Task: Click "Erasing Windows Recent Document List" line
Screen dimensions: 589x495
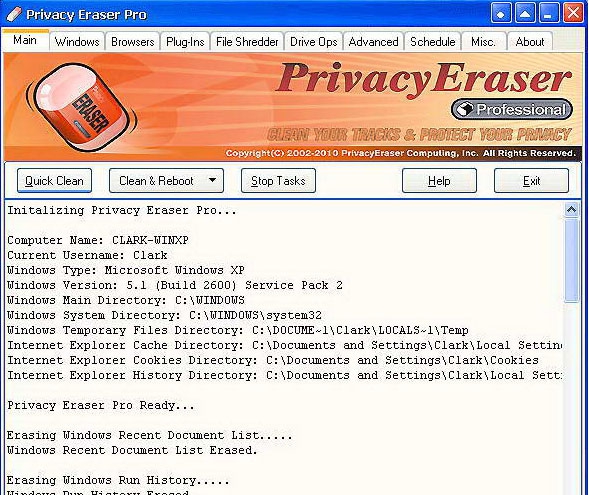Action: click(x=150, y=436)
